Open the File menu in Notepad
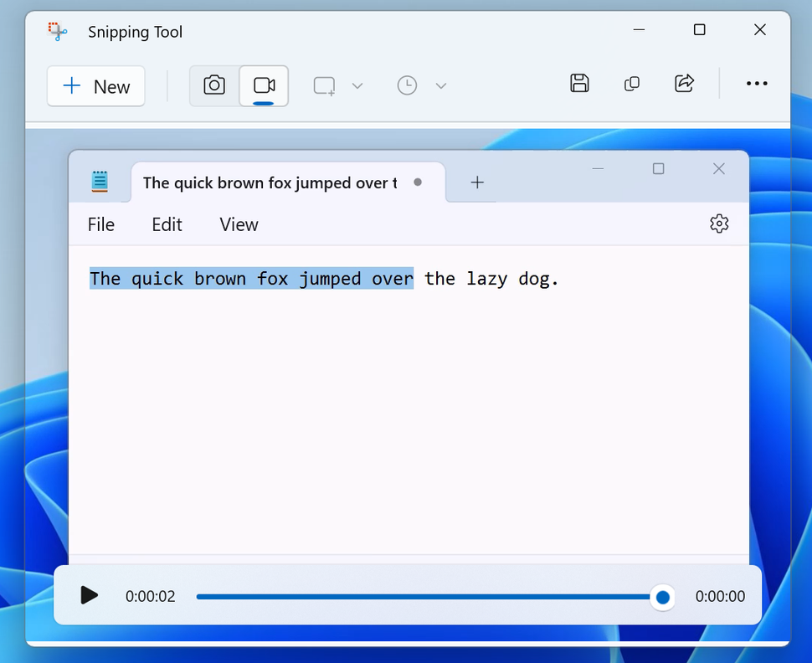Image resolution: width=812 pixels, height=663 pixels. tap(100, 224)
